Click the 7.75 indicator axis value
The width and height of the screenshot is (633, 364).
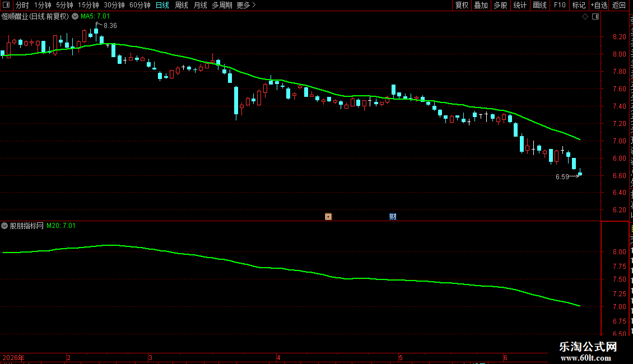619,267
